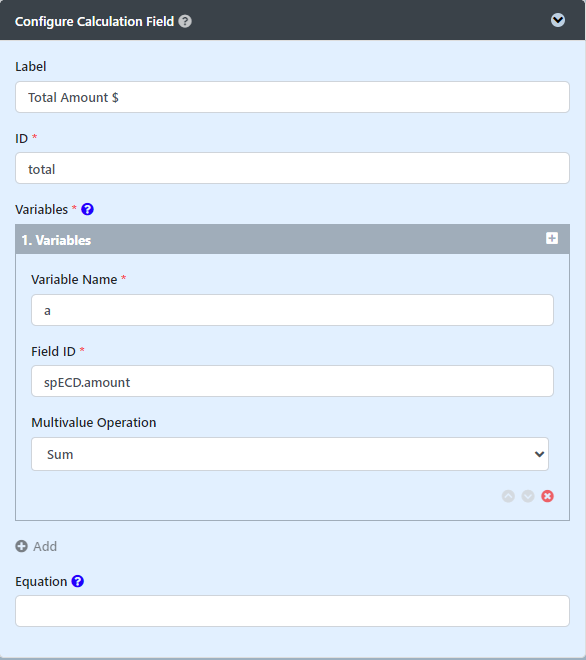The image size is (586, 660).
Task: Click the ID field containing total
Action: [x=292, y=168]
